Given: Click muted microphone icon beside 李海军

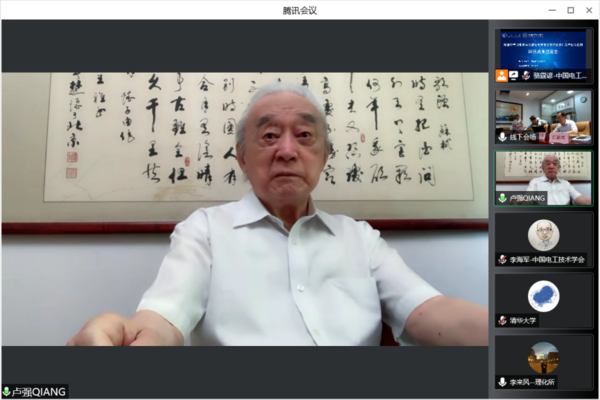Looking at the screenshot, I should tap(502, 259).
